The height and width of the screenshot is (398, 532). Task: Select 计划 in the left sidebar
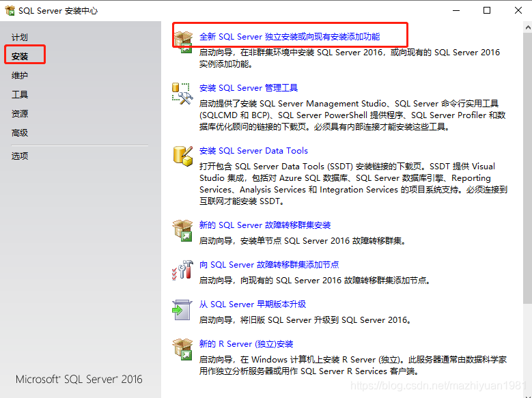pyautogui.click(x=20, y=38)
